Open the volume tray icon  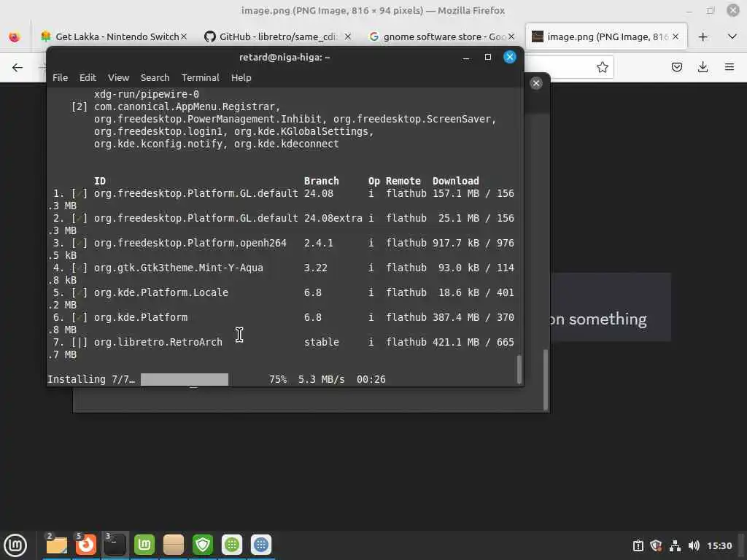[694, 545]
